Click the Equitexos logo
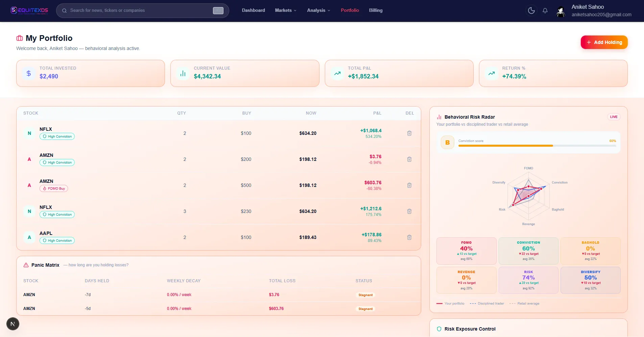The image size is (644, 337). [29, 10]
